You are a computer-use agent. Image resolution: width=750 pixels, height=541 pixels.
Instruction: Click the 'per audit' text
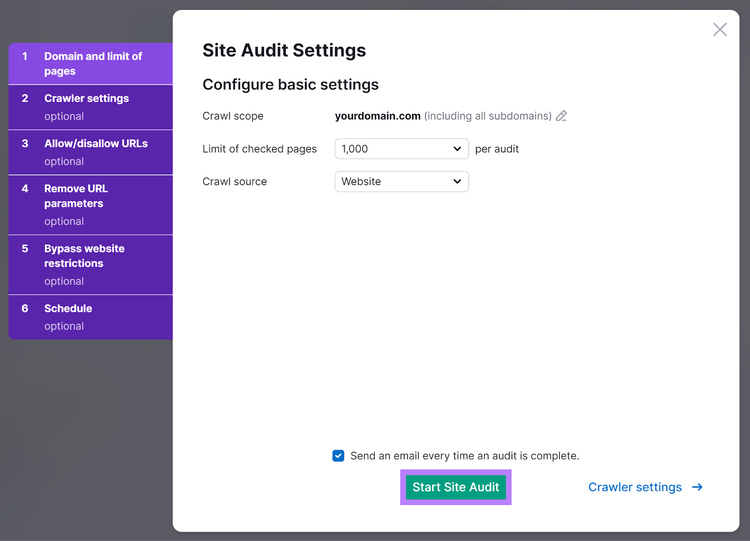pyautogui.click(x=496, y=149)
